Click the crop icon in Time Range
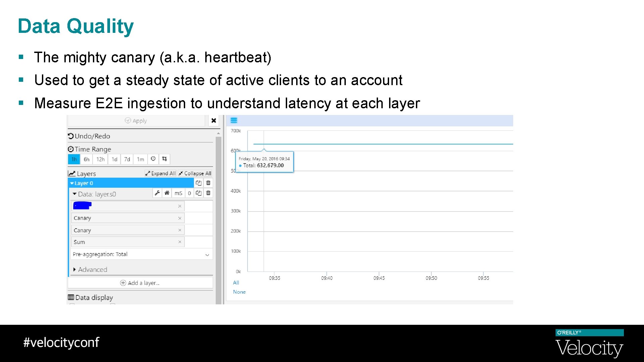The image size is (644, 362). 164,159
